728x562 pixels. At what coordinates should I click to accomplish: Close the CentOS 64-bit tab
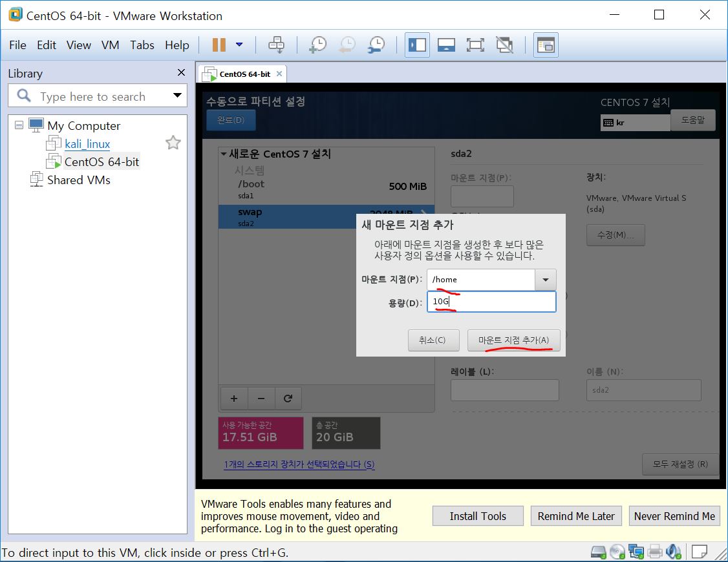click(279, 74)
